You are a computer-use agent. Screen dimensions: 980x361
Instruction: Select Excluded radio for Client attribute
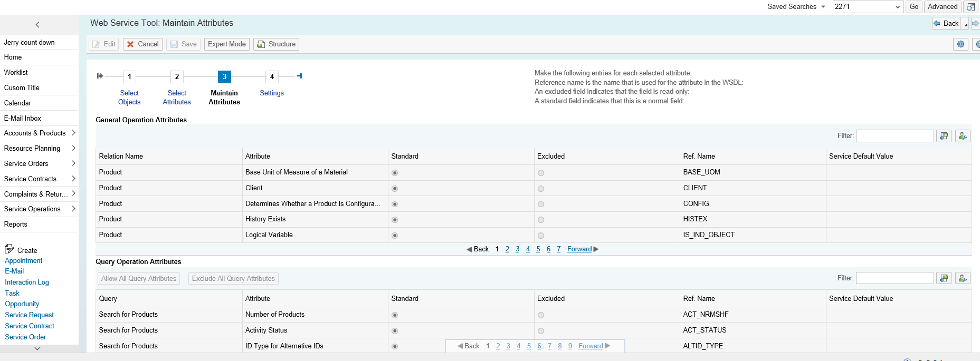[x=541, y=189]
